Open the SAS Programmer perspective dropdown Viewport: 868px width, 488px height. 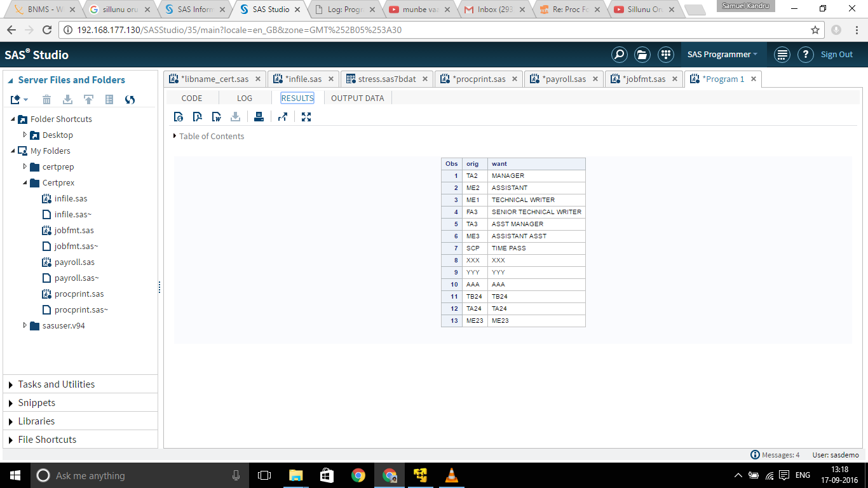point(723,55)
